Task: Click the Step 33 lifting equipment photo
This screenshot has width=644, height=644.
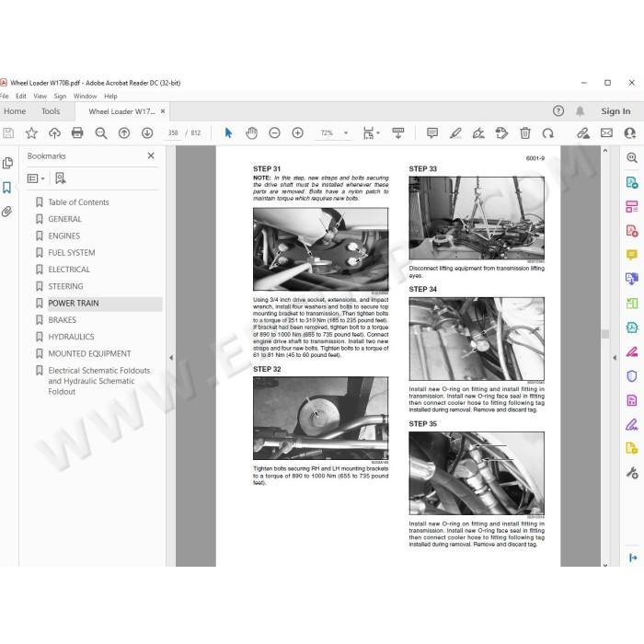Action: tap(477, 218)
